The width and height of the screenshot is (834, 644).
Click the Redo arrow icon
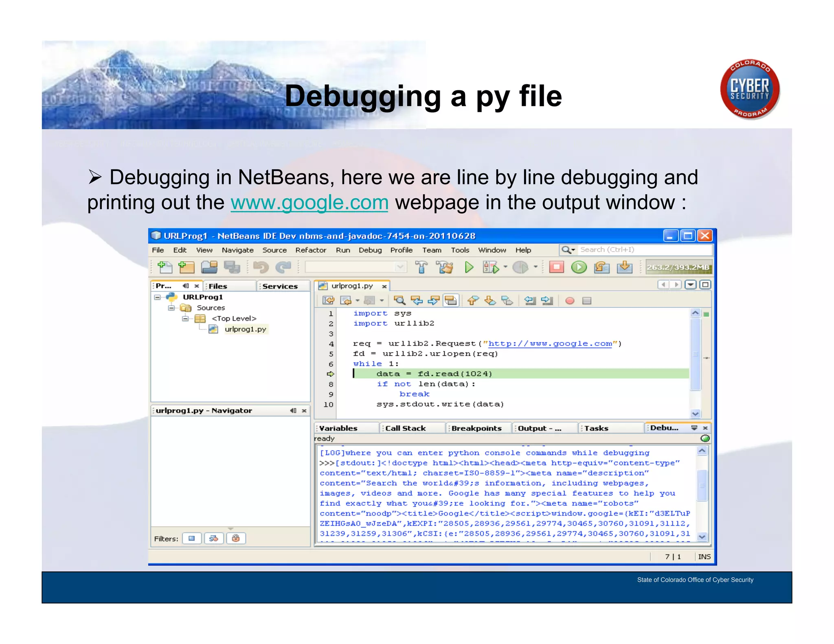[283, 267]
